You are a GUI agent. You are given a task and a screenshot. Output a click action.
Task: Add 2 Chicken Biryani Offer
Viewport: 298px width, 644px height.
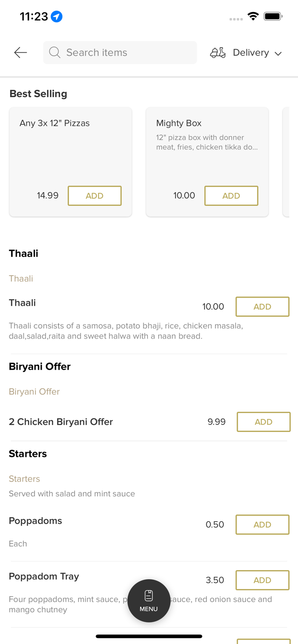pyautogui.click(x=263, y=422)
